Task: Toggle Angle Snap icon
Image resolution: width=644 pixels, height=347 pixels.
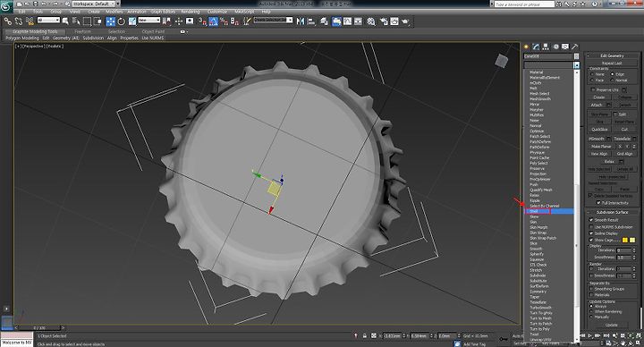Action: (213, 21)
